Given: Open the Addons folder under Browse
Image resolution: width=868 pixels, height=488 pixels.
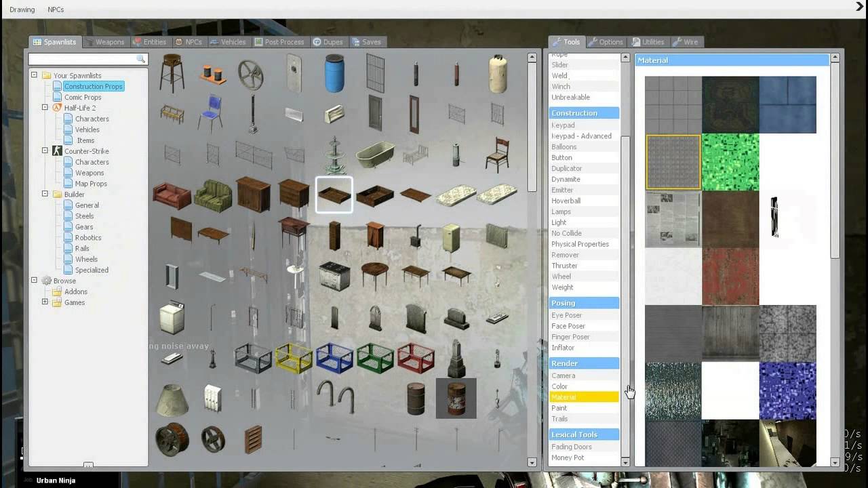Looking at the screenshot, I should pos(76,291).
